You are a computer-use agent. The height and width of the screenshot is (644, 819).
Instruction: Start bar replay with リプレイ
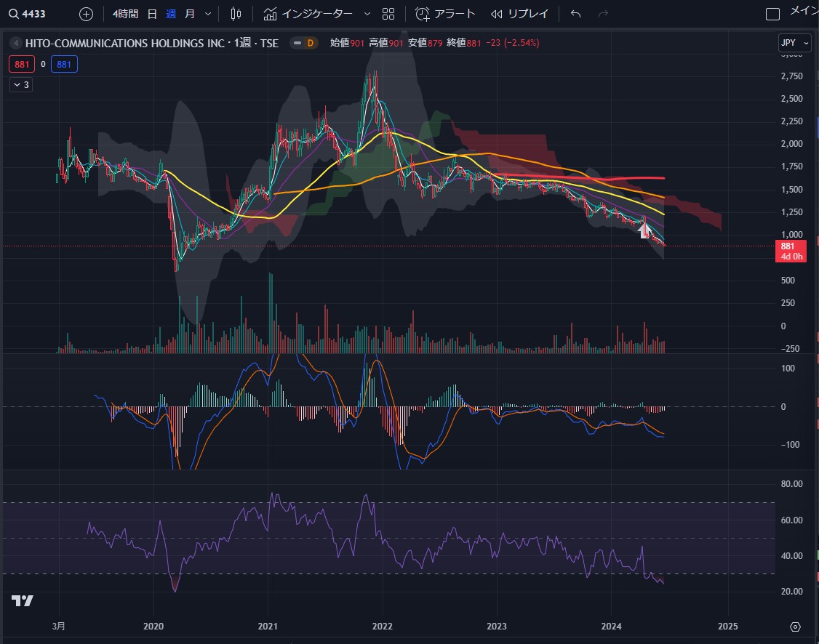[x=520, y=14]
